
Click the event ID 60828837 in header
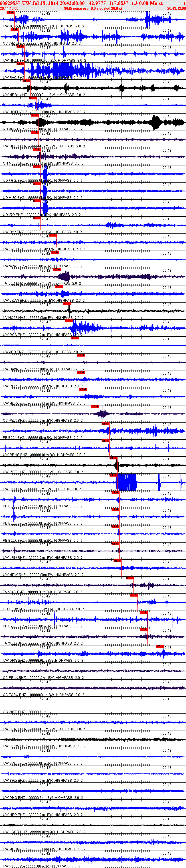pyautogui.click(x=10, y=3)
